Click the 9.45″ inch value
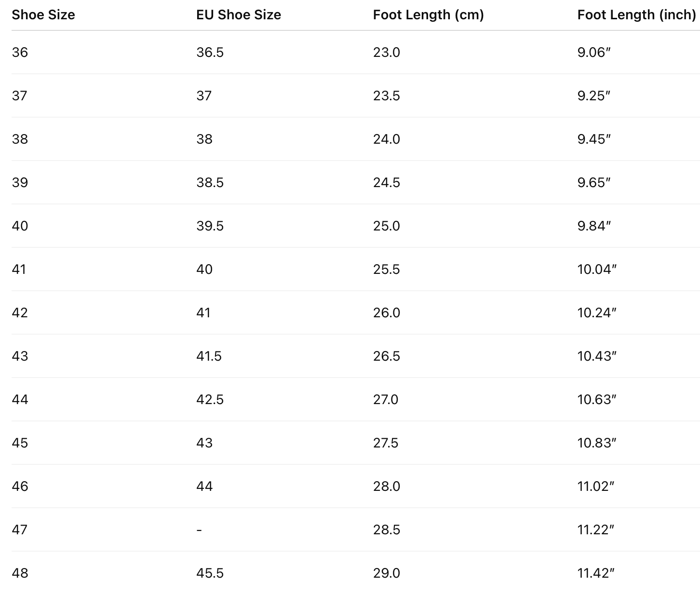700x596 pixels. 594,139
